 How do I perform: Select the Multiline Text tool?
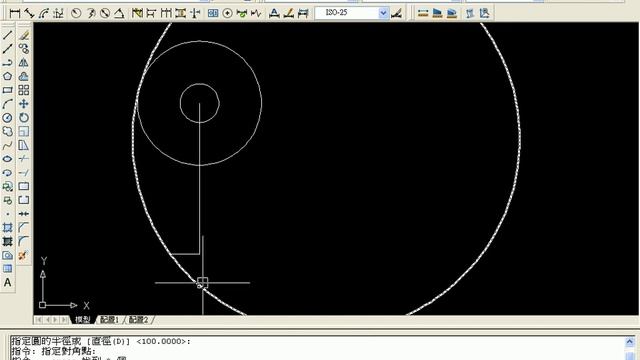(7, 282)
